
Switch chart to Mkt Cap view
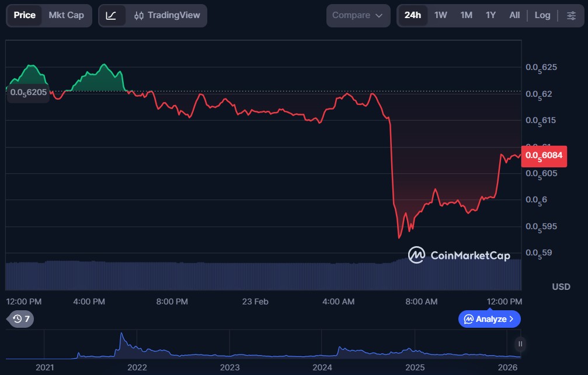click(x=66, y=16)
